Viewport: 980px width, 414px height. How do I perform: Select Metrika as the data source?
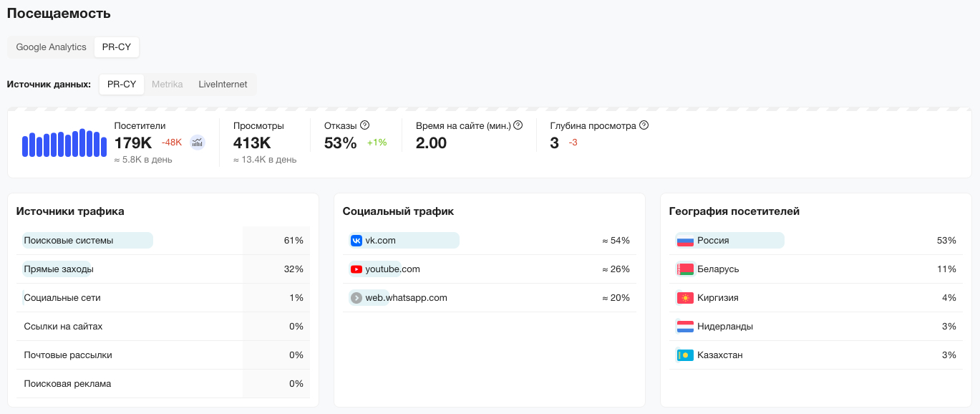coord(168,85)
